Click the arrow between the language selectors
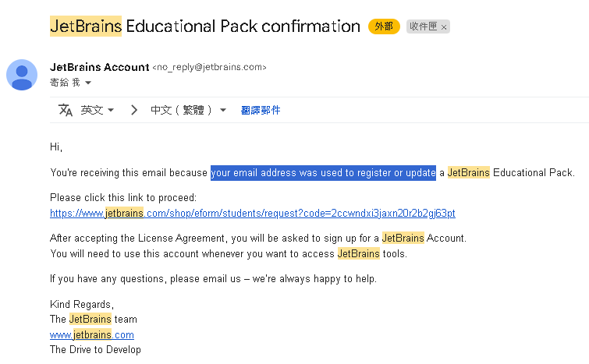Viewport: 589px width, 364px height. 133,110
